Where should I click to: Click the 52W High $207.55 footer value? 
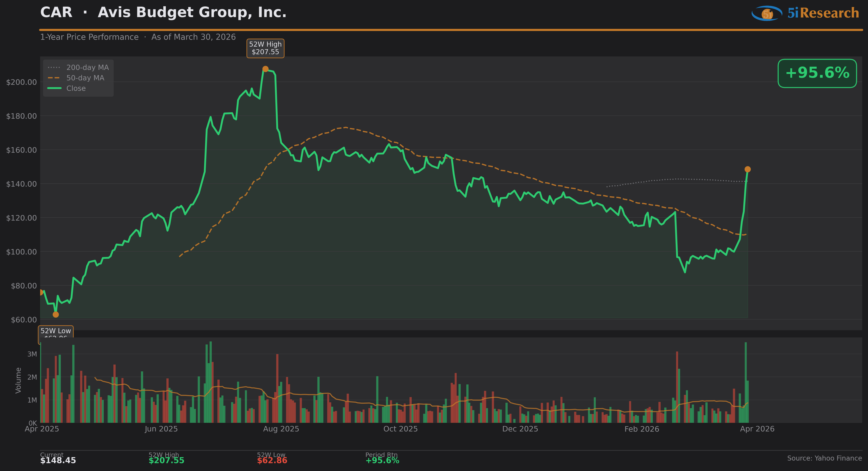coord(166,461)
